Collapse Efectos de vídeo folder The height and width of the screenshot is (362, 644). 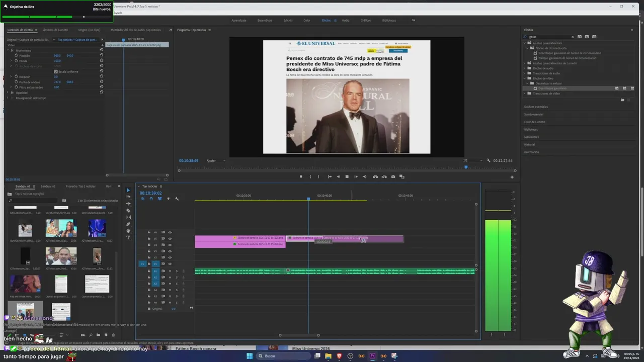(525, 78)
